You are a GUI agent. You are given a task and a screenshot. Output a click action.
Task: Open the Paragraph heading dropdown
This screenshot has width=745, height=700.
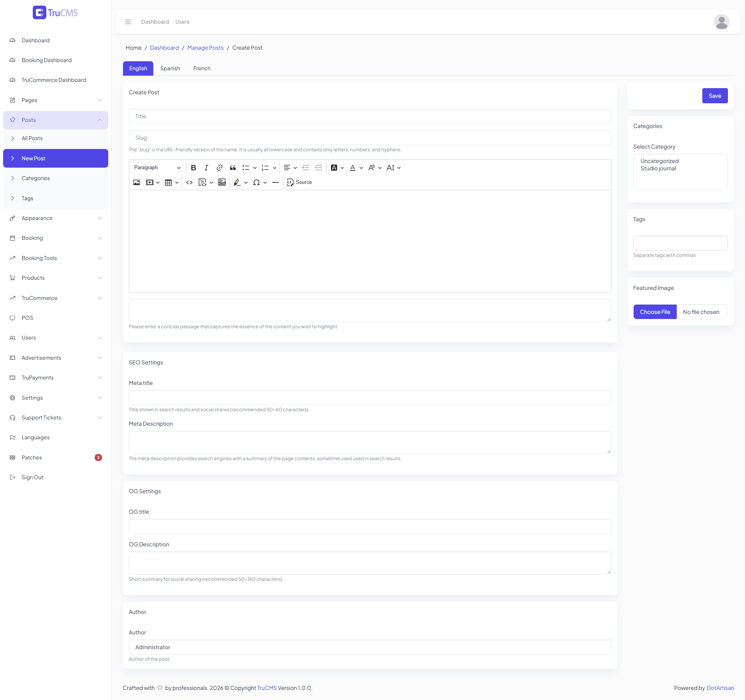[157, 168]
